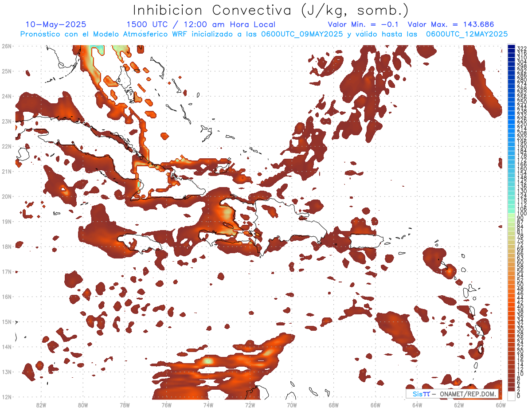532x411 pixels.
Task: Click the 74W longitude label
Action: pos(208,405)
